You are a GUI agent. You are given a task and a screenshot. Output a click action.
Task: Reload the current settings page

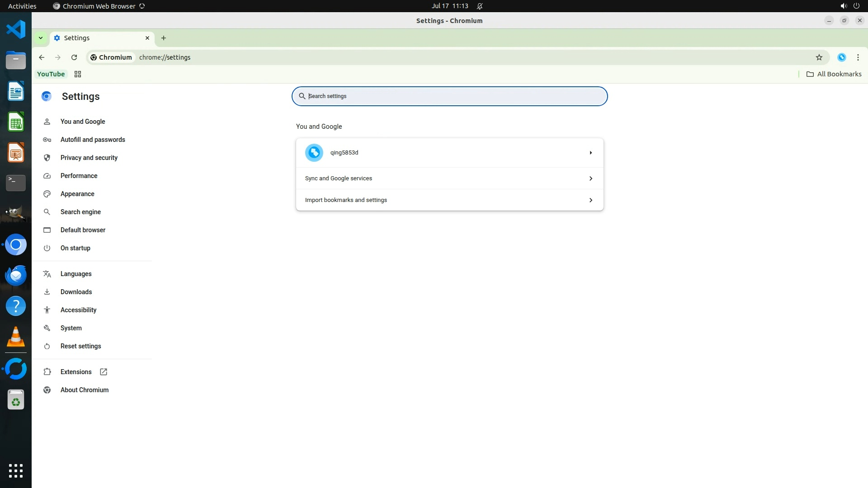click(74, 57)
